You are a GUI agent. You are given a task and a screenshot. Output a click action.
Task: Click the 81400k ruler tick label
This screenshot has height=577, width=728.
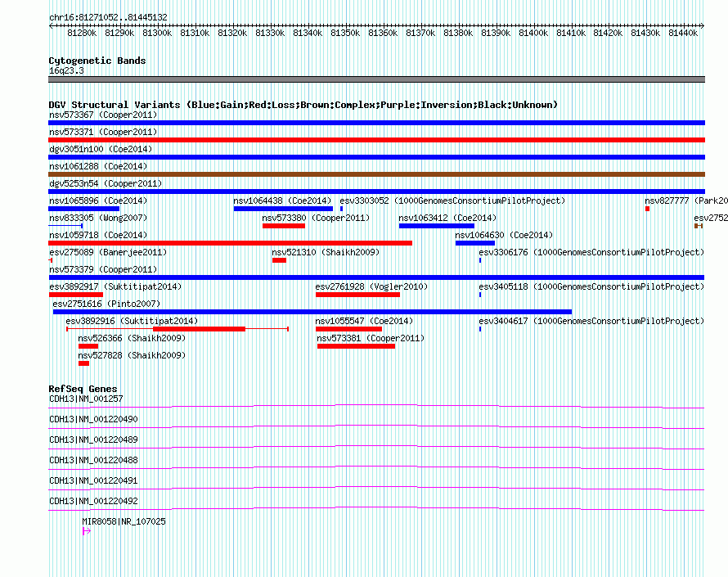tap(533, 33)
